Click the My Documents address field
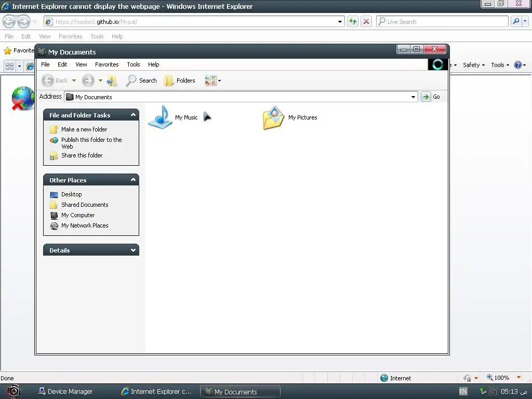Screen dimensions: 532x399 (x=241, y=97)
